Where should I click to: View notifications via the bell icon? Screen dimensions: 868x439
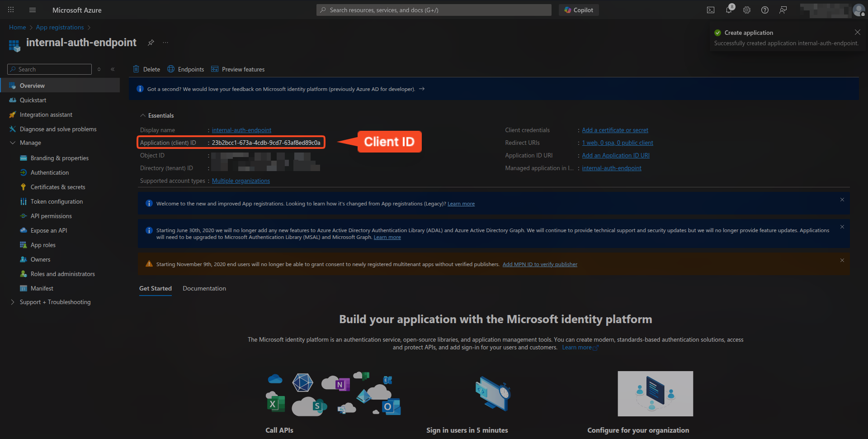click(729, 10)
